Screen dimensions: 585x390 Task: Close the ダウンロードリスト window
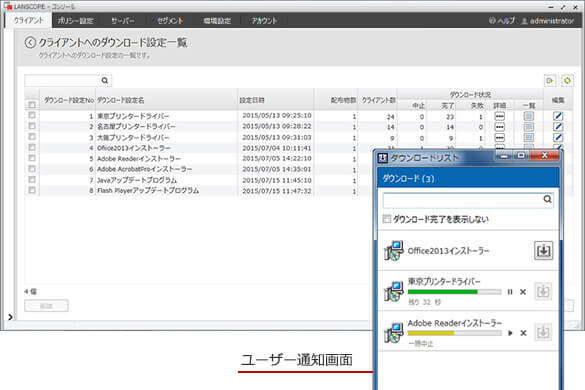pyautogui.click(x=544, y=156)
